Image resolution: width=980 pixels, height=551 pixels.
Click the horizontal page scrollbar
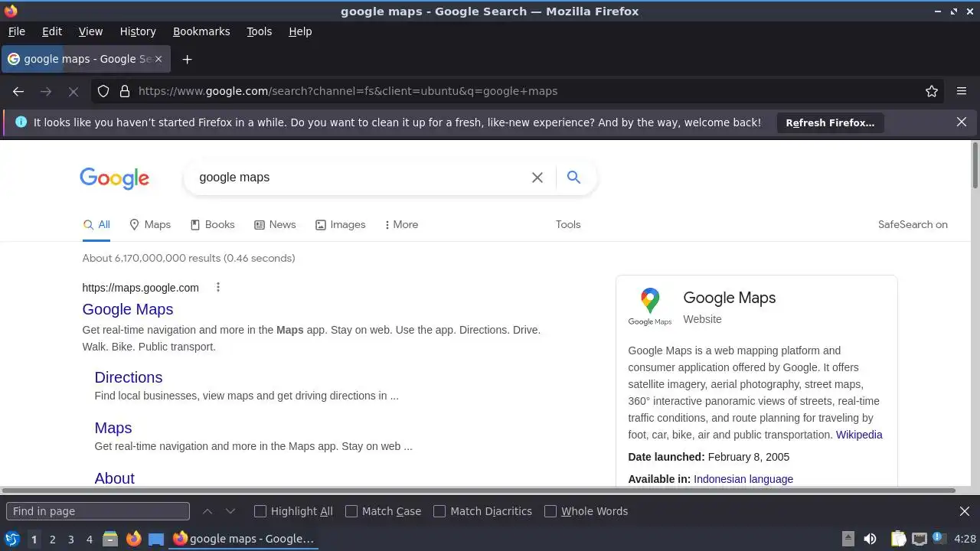[x=479, y=491]
